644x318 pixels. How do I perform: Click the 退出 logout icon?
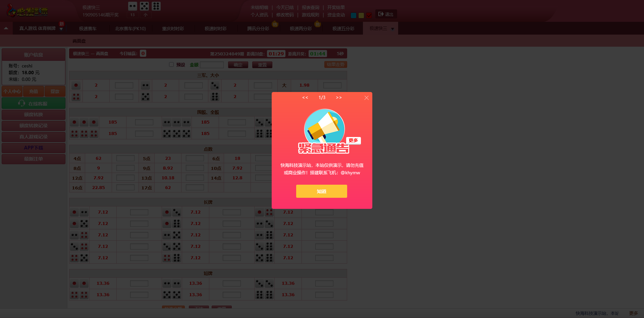coord(381,14)
